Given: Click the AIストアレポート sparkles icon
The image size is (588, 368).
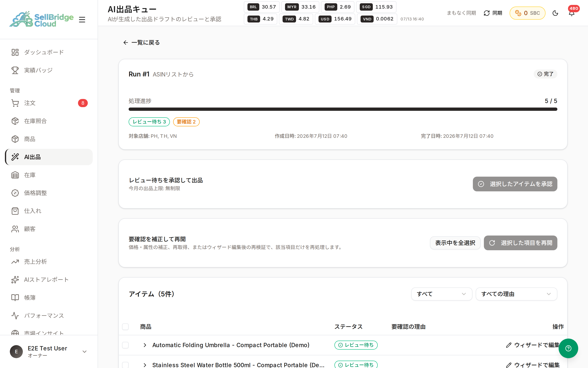Looking at the screenshot, I should pyautogui.click(x=15, y=280).
